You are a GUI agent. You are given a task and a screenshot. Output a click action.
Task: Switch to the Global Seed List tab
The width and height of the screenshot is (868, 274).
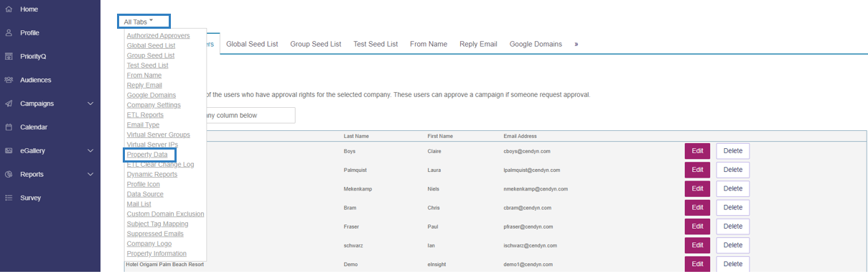(252, 44)
